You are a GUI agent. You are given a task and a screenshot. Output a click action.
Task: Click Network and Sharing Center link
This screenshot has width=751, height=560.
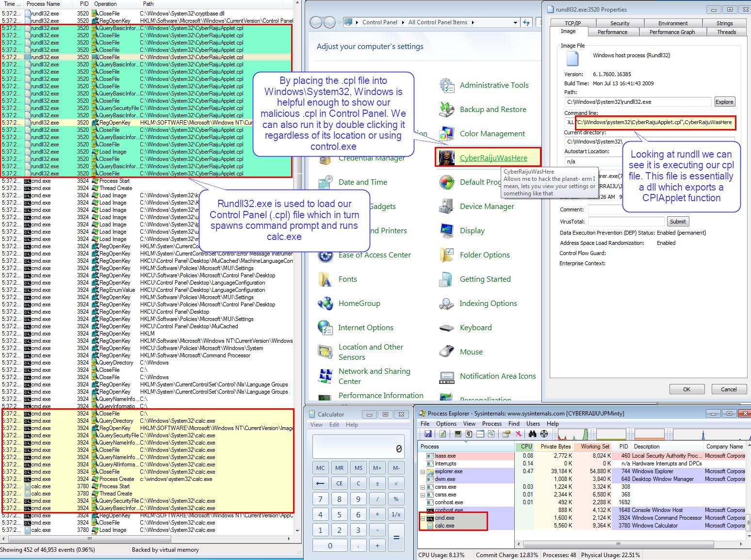pyautogui.click(x=374, y=376)
